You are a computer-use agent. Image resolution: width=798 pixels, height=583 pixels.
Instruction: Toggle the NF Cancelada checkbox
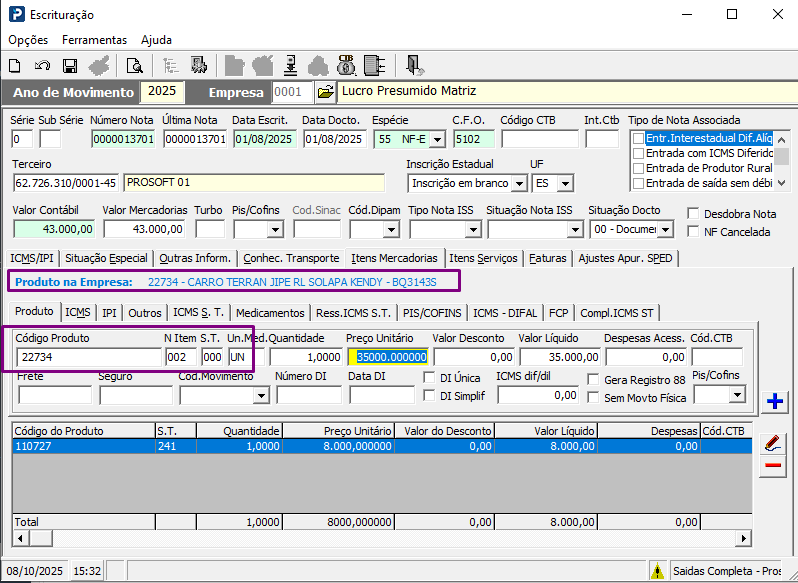click(694, 232)
